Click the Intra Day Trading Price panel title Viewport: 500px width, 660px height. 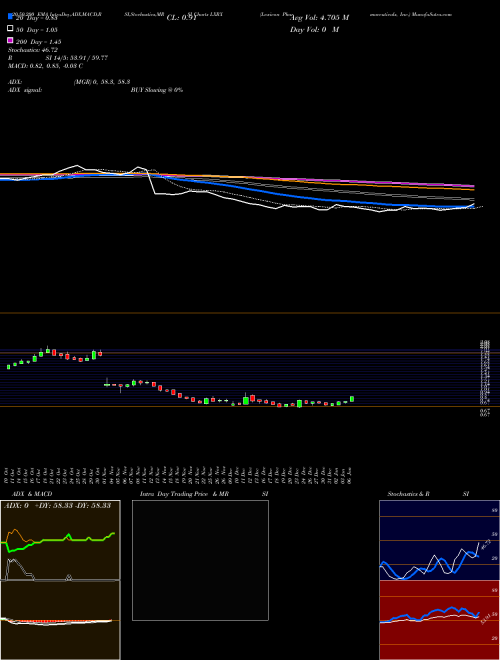click(x=204, y=494)
